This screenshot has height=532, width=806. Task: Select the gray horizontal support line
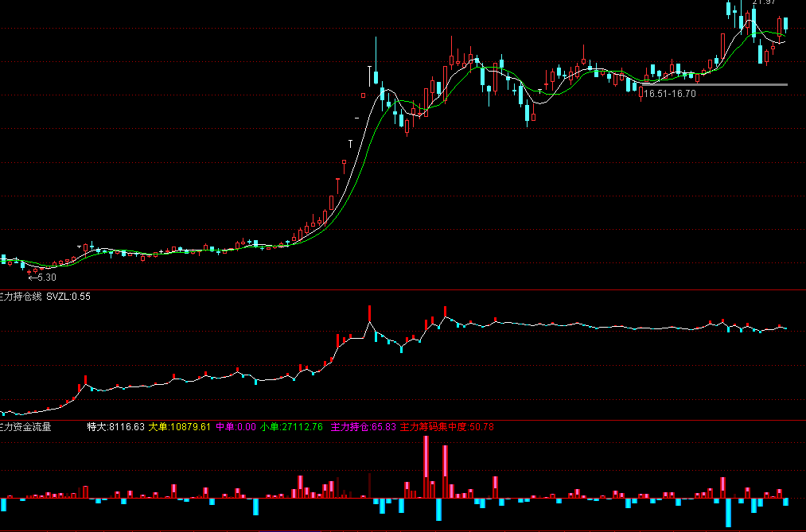tap(715, 84)
